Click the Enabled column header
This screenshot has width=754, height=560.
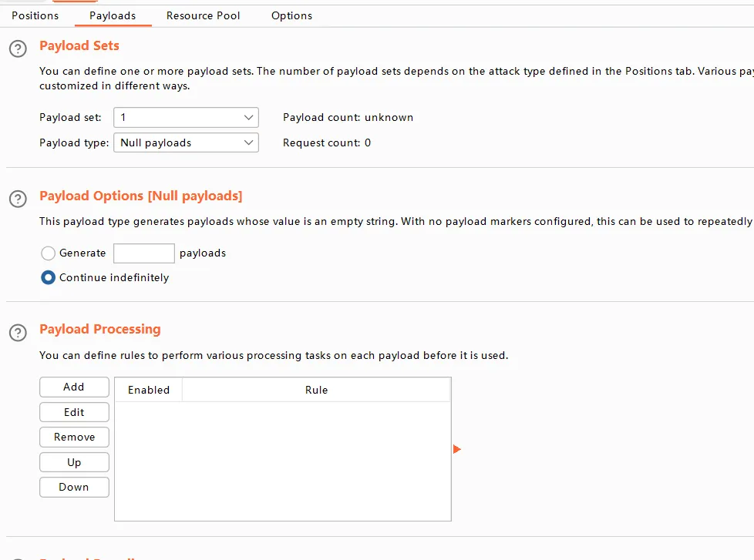coord(149,390)
